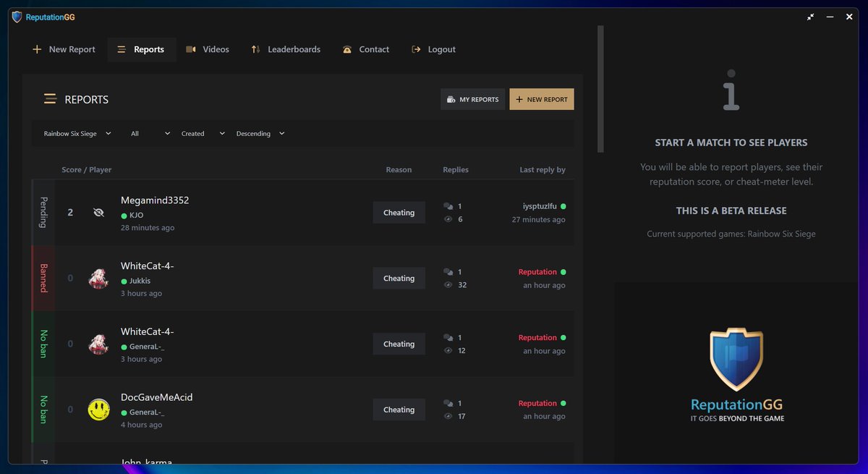The image size is (868, 474).
Task: Click the hidden-eye avatar icon for Megamind3352
Action: 99,213
